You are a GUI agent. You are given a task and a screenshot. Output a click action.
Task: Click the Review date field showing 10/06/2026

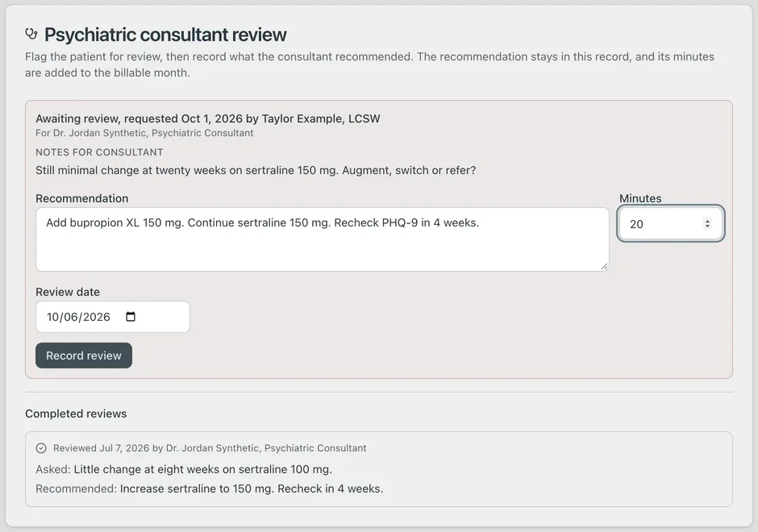113,317
